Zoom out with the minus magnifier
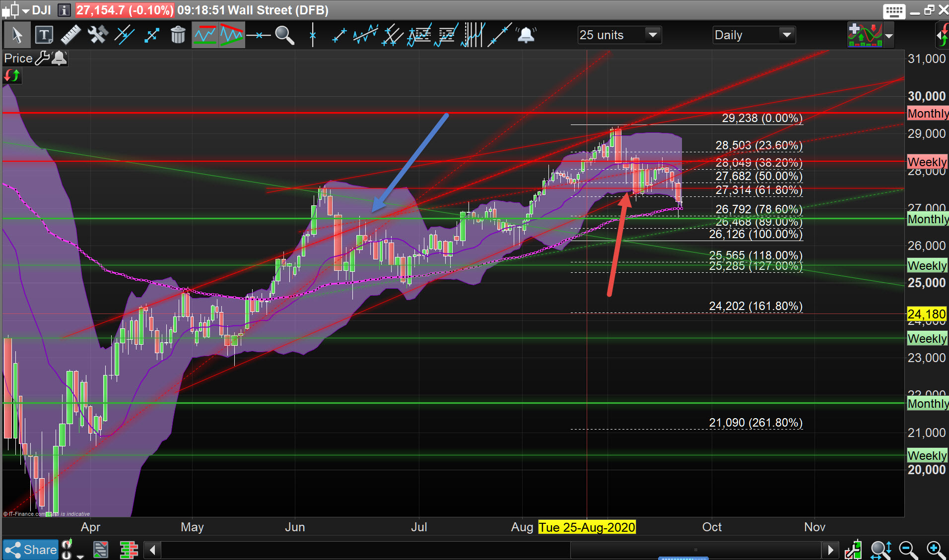 point(908,550)
